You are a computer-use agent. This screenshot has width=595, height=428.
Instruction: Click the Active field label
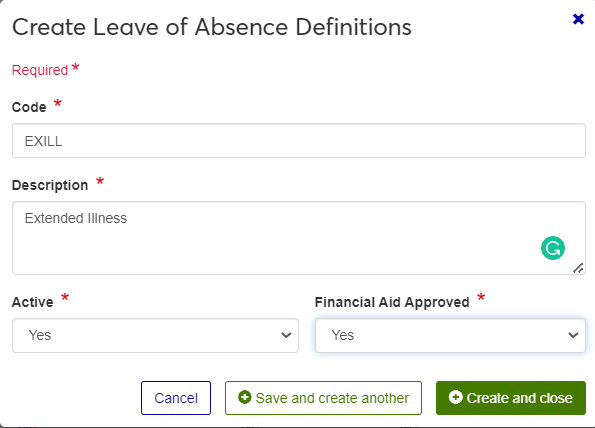click(x=33, y=302)
